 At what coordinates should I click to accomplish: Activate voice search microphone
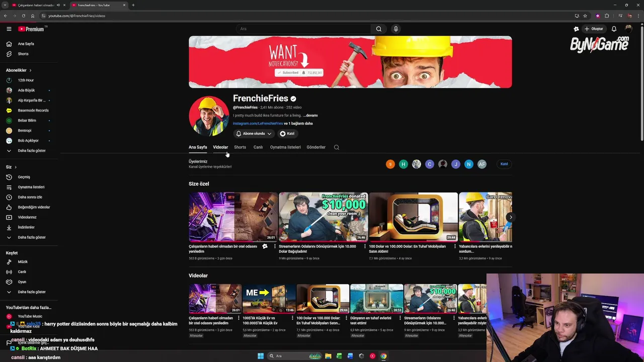[396, 29]
